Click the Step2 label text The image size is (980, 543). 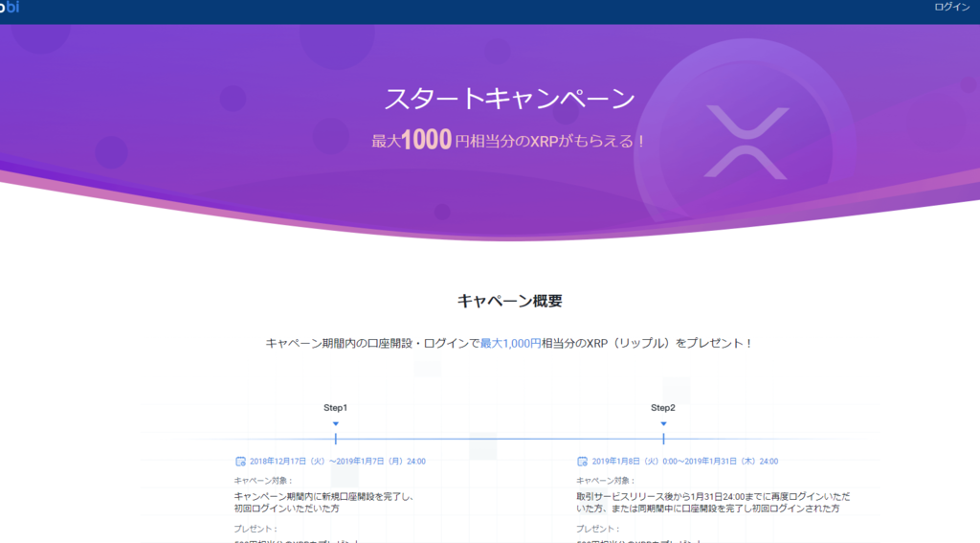(x=663, y=408)
